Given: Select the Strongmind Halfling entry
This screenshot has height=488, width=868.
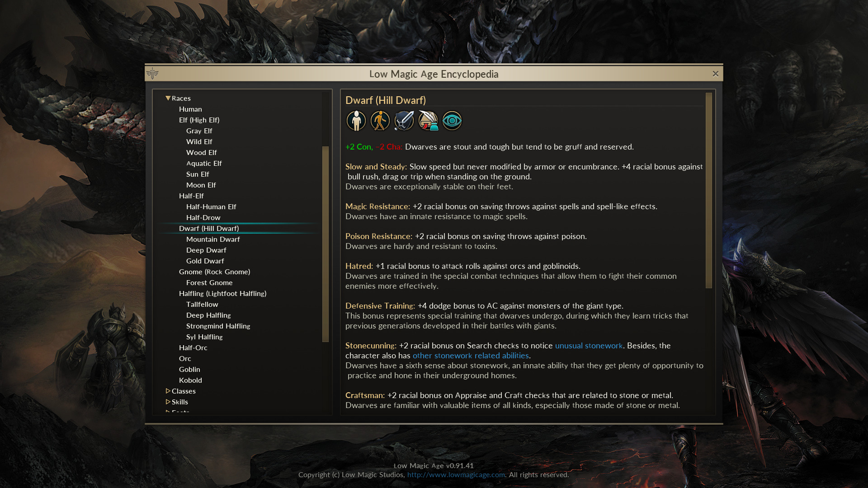Looking at the screenshot, I should pos(218,326).
